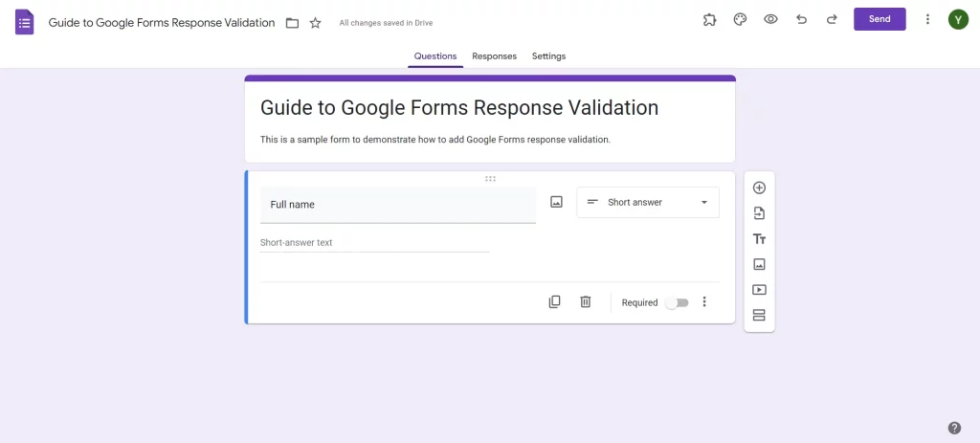This screenshot has height=443, width=980.
Task: Duplicate the Full name question
Action: (554, 301)
